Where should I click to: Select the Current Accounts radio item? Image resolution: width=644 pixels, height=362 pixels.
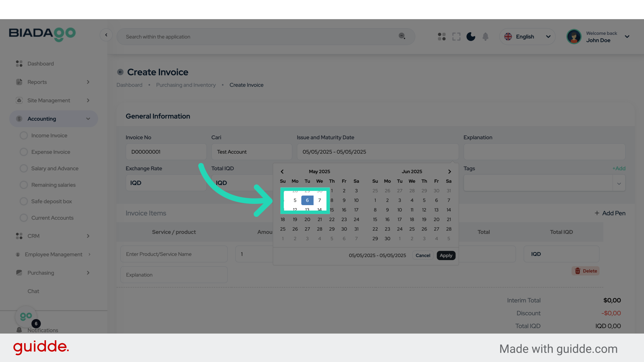[x=24, y=218]
